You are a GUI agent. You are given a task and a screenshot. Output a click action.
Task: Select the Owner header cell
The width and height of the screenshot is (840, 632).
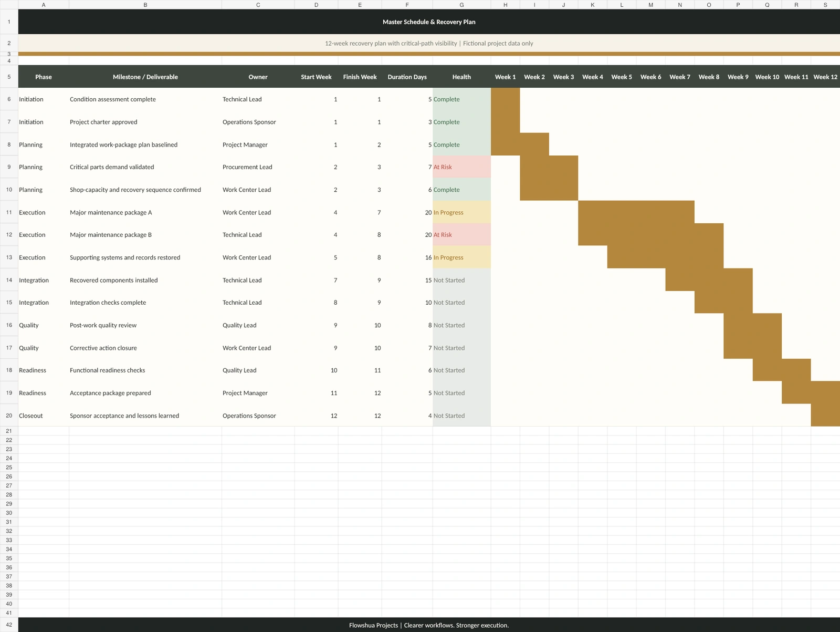point(258,77)
